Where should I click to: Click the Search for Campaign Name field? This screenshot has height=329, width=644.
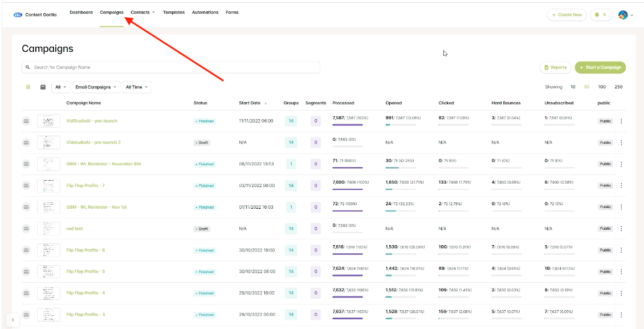click(171, 67)
